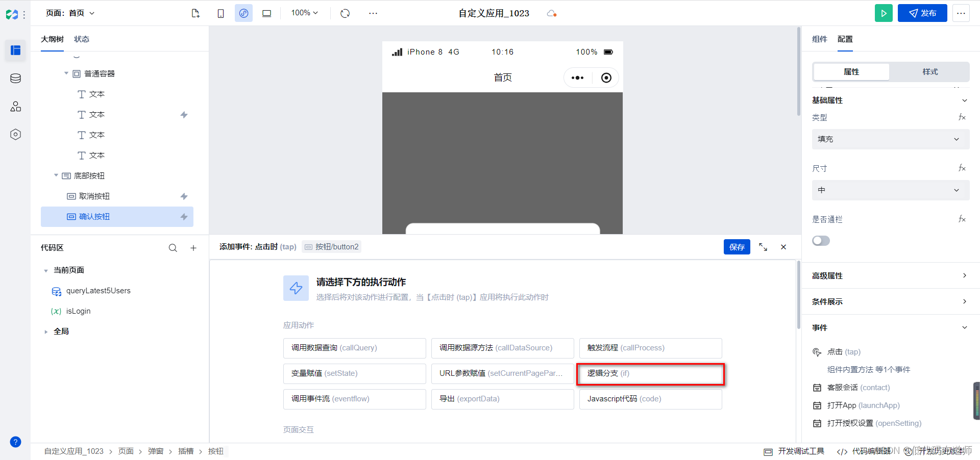Toggle the 是否通栏 switch
Viewport: 980px width, 460px height.
tap(821, 241)
